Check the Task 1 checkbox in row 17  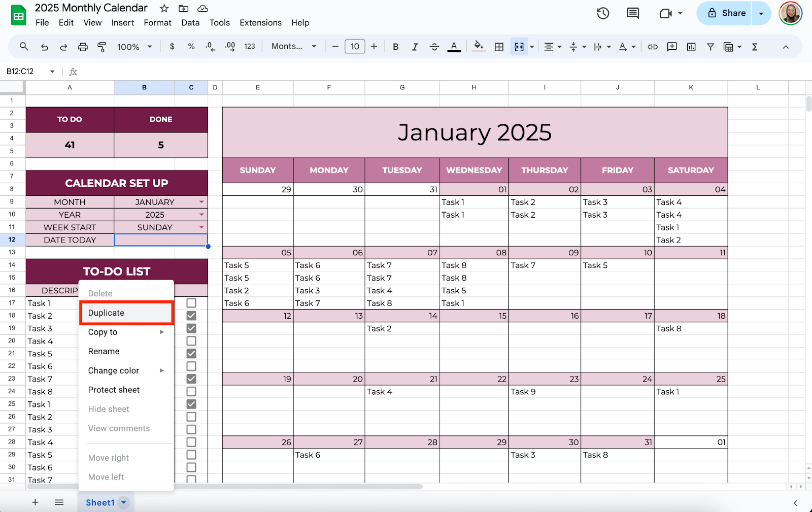[191, 303]
